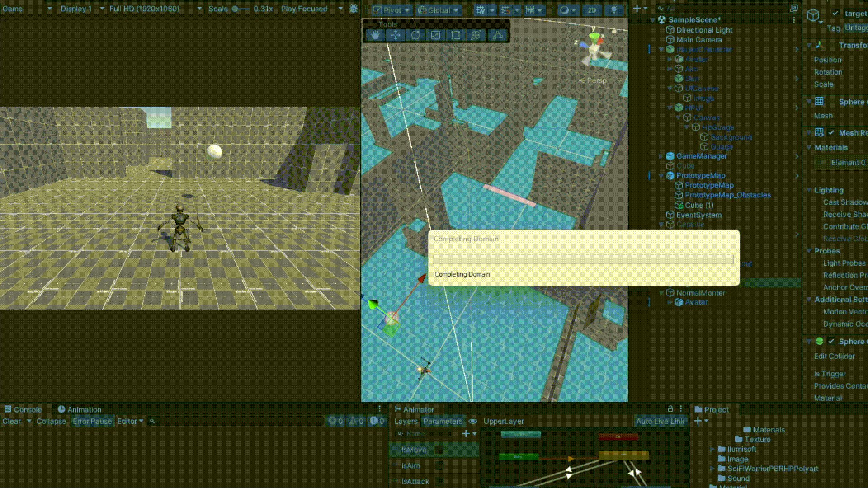Click the Auto Live Link button
868x488 pixels.
660,421
